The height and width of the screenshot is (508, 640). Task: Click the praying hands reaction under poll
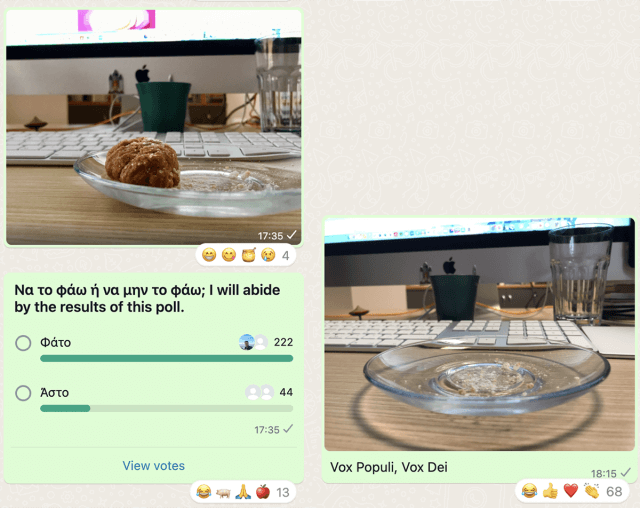click(243, 492)
